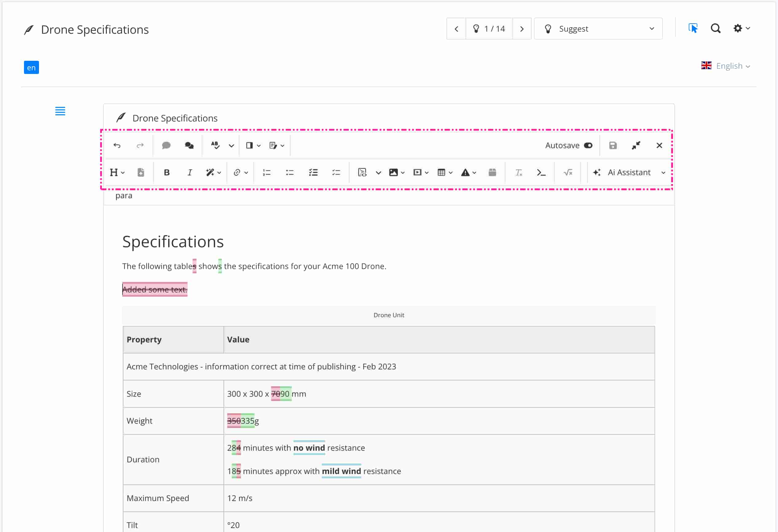Click text color/highlight icon in toolbar
Viewport: 778px width, 532px height.
pos(210,172)
